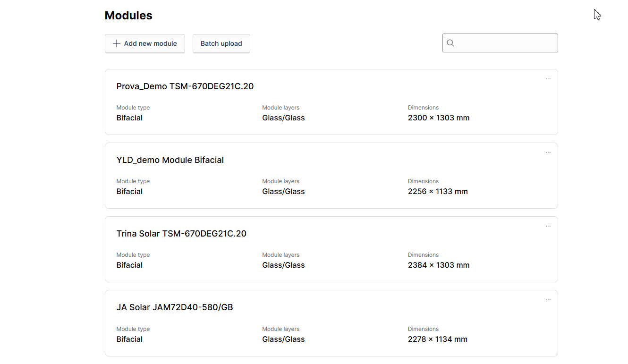Click the 2384 × 1303 mm dimensions value
The height and width of the screenshot is (364, 628).
[x=439, y=265]
